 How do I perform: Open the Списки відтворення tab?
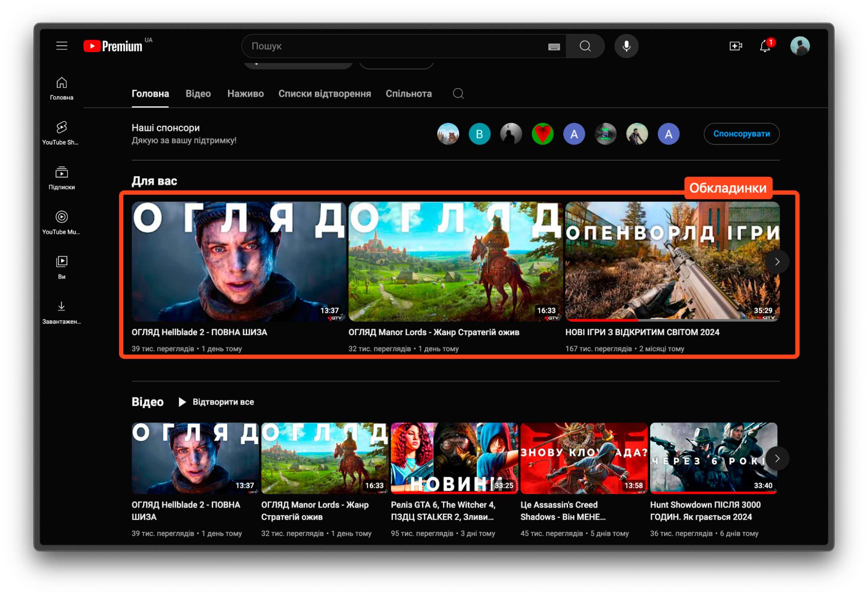(324, 93)
